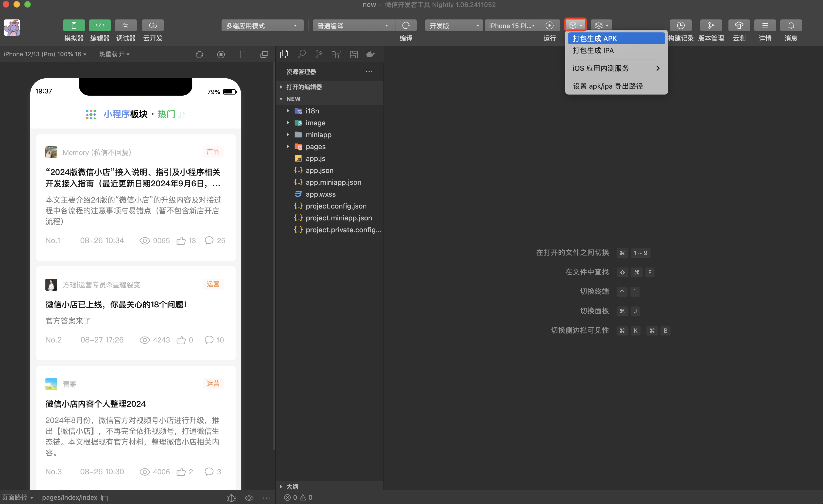Click the simulator phone device icon
The width and height of the screenshot is (823, 504).
(242, 55)
